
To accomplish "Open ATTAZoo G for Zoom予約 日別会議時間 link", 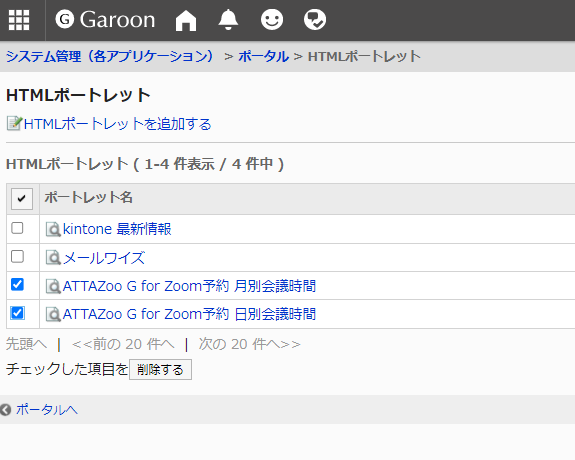I will click(x=189, y=314).
